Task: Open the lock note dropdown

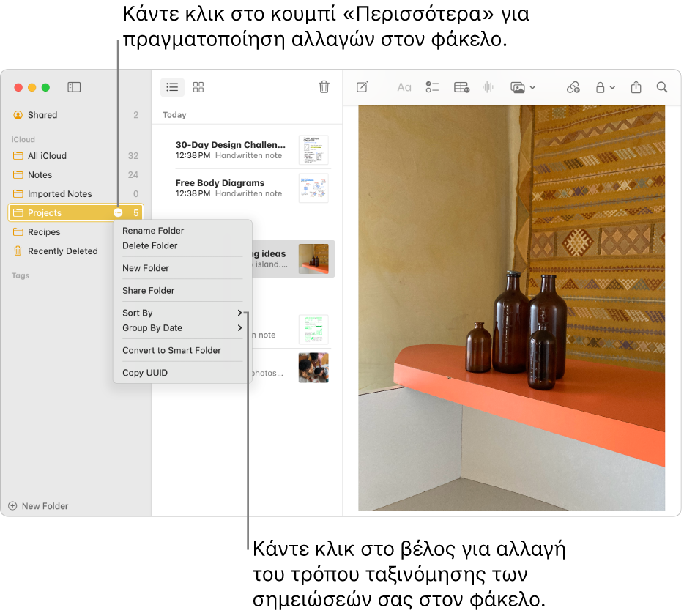Action: [x=605, y=87]
